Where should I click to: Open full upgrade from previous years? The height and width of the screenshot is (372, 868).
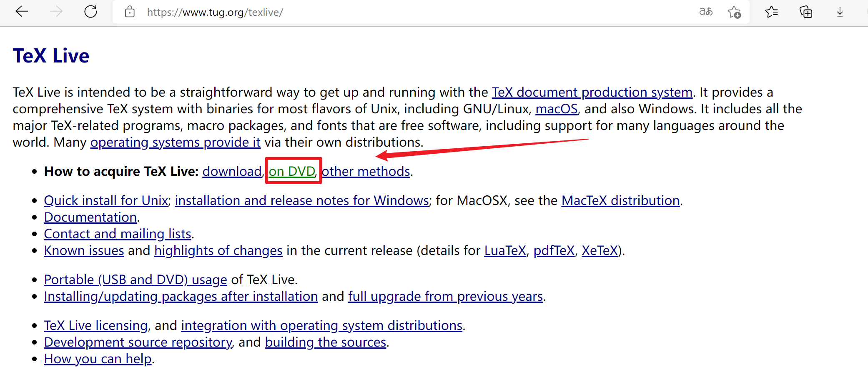pyautogui.click(x=445, y=296)
